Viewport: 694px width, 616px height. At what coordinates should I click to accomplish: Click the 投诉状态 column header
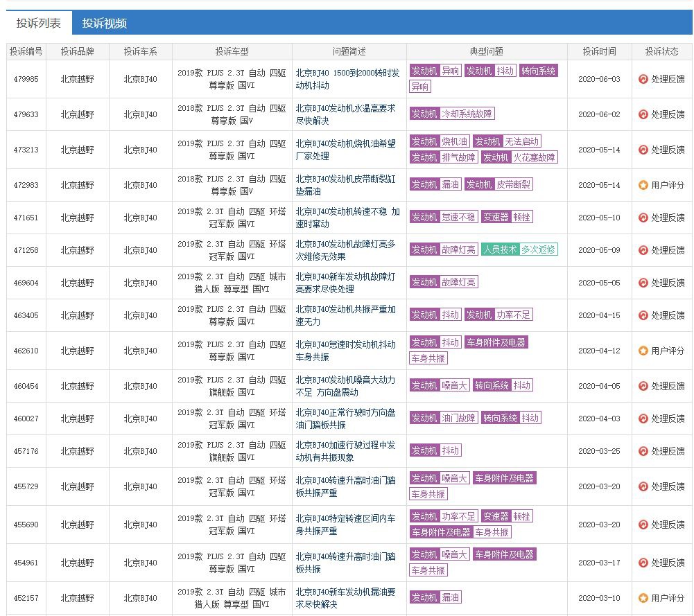coord(661,51)
